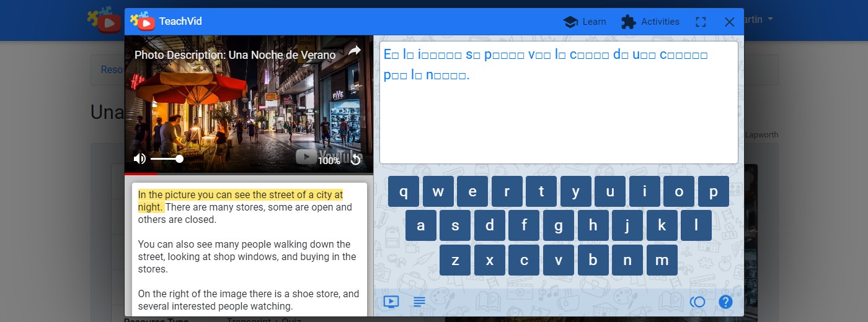868x322 pixels.
Task: Mute the video using speaker icon
Action: pyautogui.click(x=139, y=159)
